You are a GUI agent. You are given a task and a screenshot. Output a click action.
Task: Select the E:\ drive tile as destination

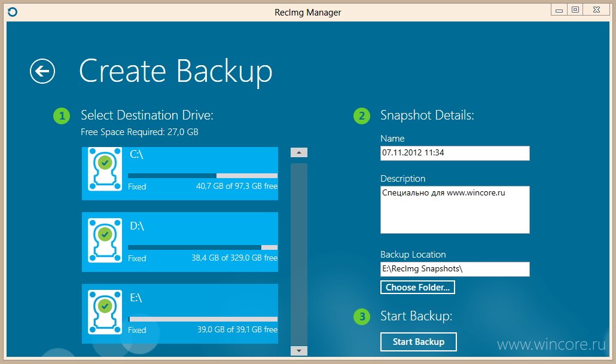pos(180,314)
